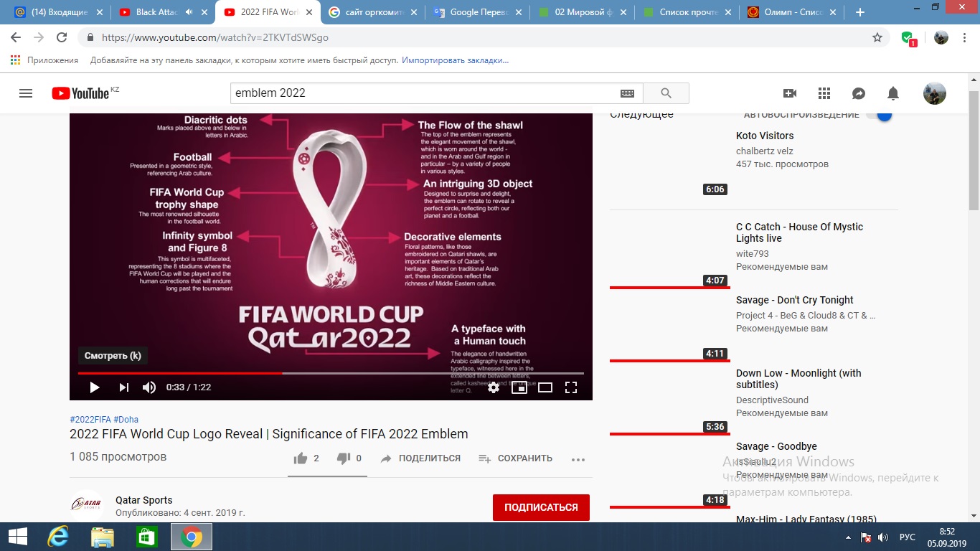Screen dimensions: 980x551
Task: Open Down Low - Moonlight video
Action: pos(798,379)
